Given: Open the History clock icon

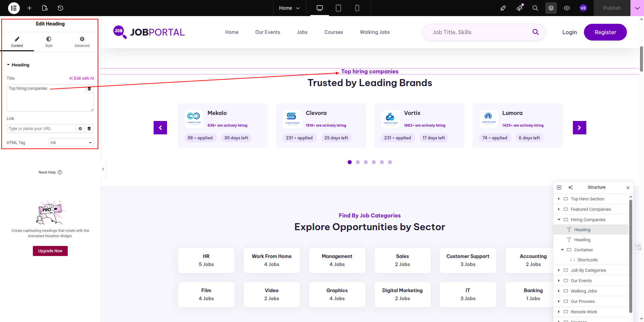Looking at the screenshot, I should [x=60, y=8].
